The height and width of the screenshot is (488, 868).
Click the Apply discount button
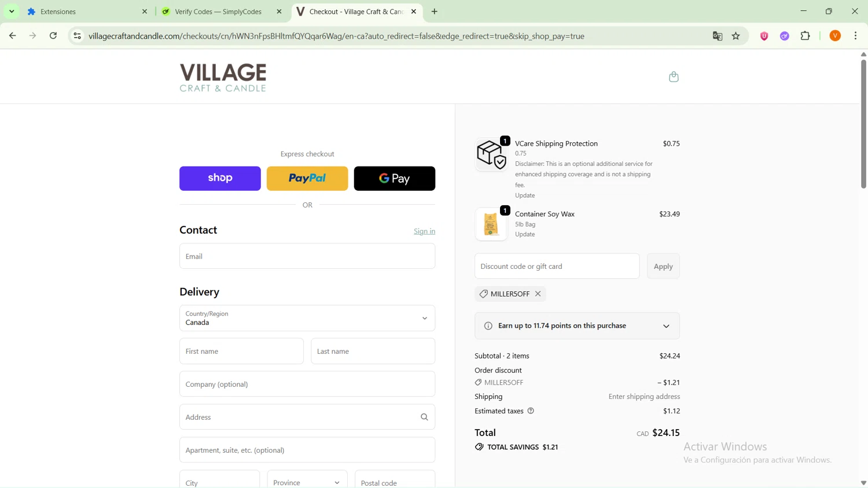pyautogui.click(x=663, y=267)
